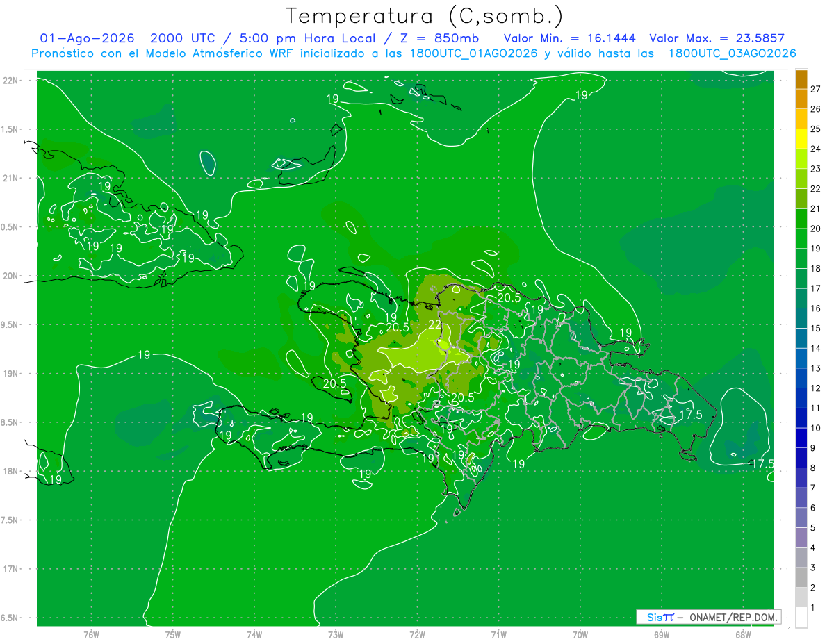This screenshot has width=834, height=644.
Task: Click the '20N' latitude axis label
Action: coord(12,276)
